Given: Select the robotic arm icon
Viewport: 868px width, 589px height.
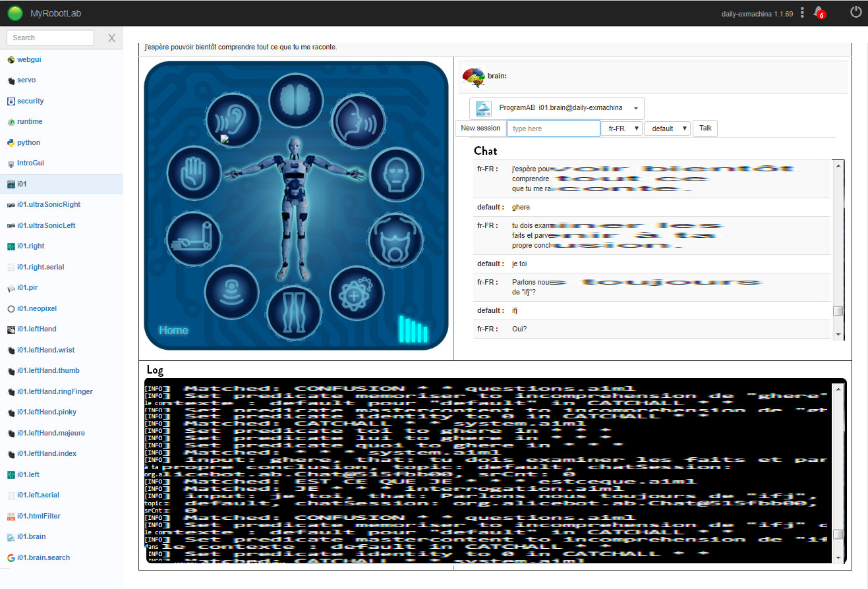Looking at the screenshot, I should (x=193, y=238).
